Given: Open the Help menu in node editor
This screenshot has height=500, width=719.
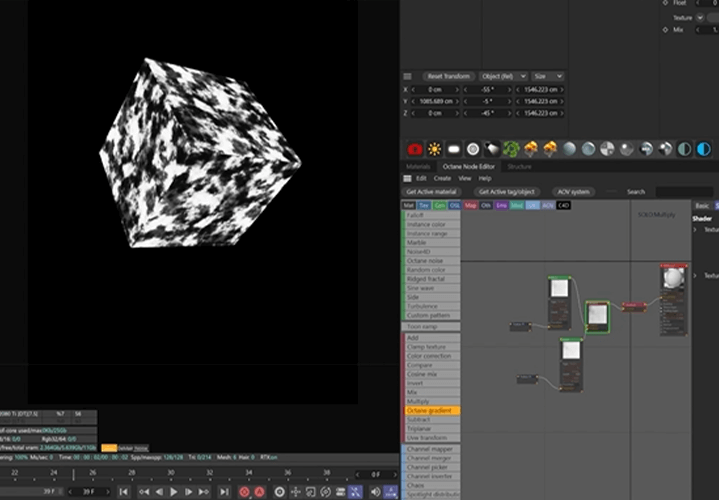Looking at the screenshot, I should tap(485, 178).
